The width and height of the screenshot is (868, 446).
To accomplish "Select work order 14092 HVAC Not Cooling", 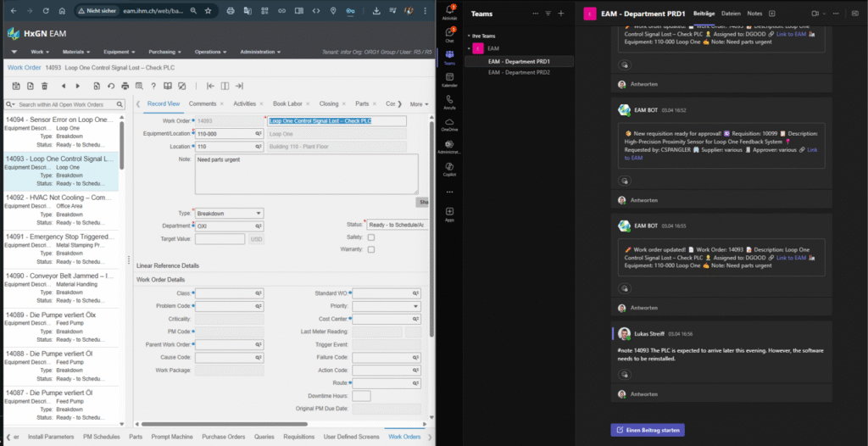I will (x=60, y=210).
